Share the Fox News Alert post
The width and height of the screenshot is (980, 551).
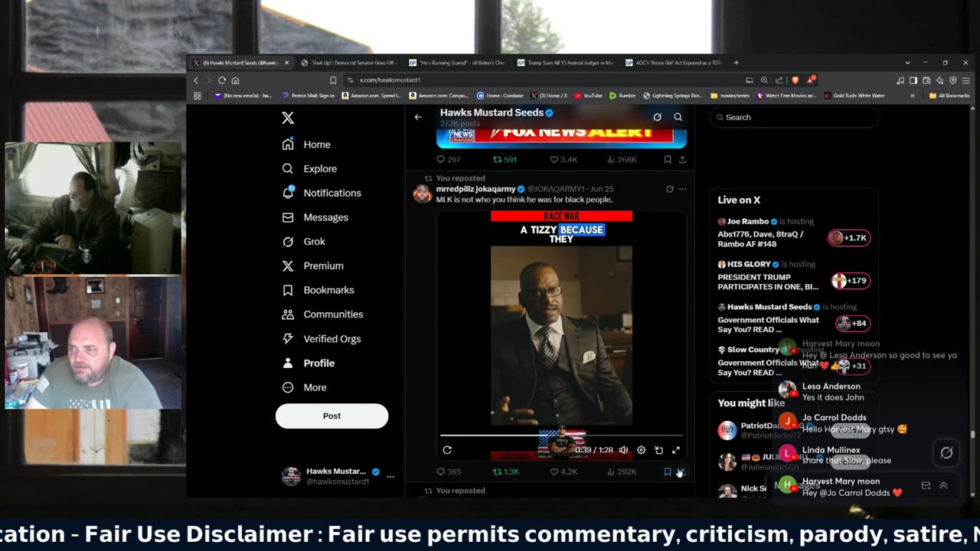click(x=682, y=160)
